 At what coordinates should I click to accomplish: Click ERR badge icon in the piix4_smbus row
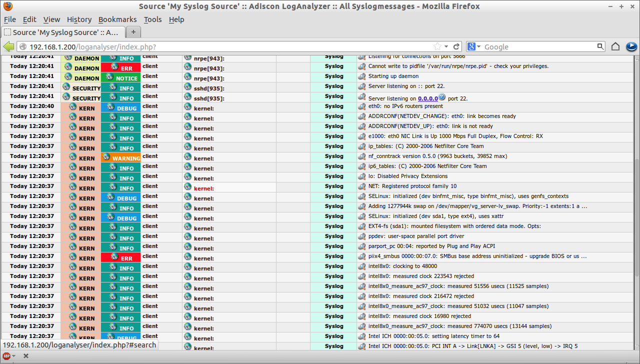pyautogui.click(x=114, y=257)
